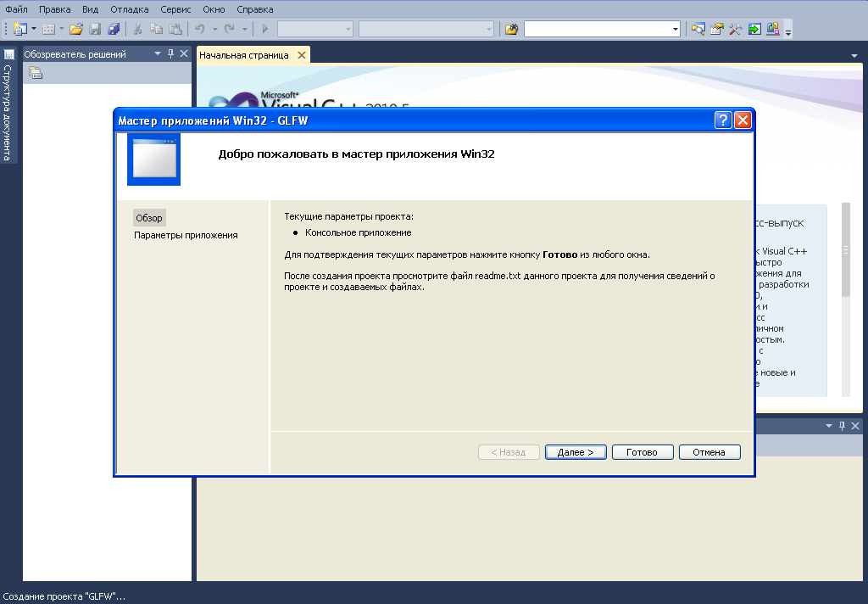Click the Start Debugging play icon

[264, 29]
